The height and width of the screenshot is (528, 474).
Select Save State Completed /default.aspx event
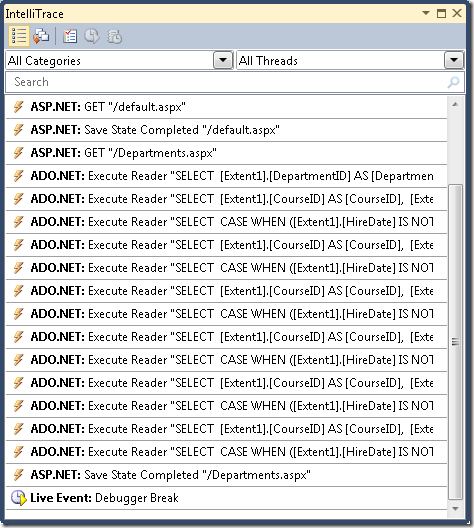[226, 130]
